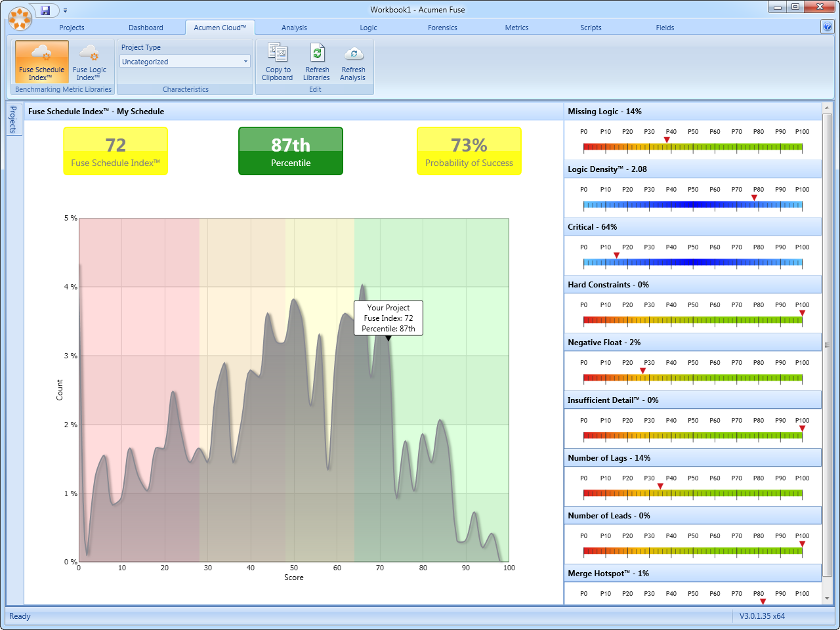Image resolution: width=840 pixels, height=630 pixels.
Task: Open the Analysis ribbon tab
Action: pos(294,28)
